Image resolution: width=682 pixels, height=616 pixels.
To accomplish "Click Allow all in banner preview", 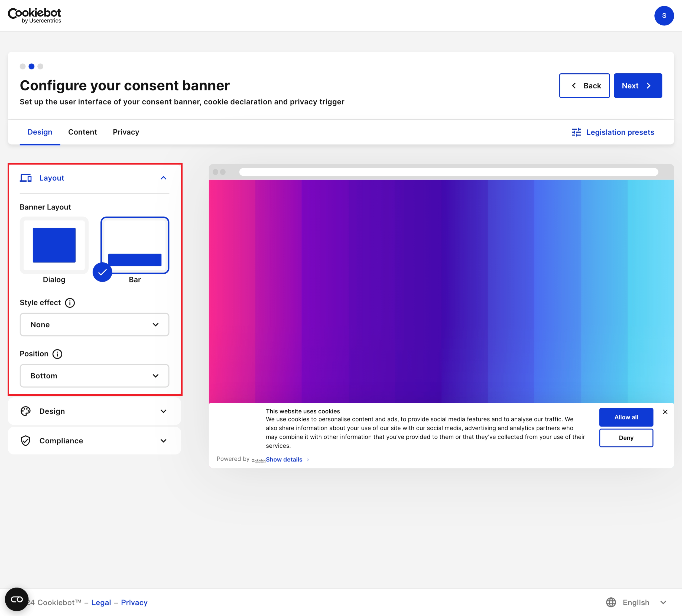I will [x=626, y=417].
